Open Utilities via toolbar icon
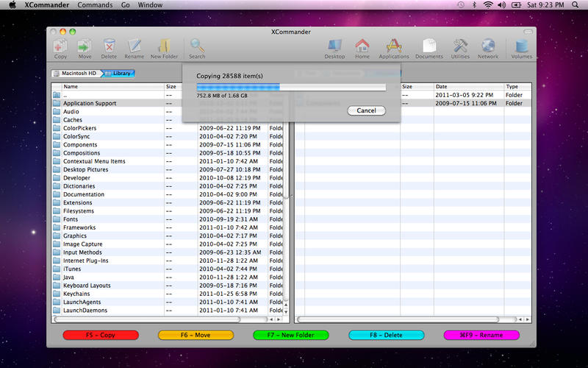 460,49
